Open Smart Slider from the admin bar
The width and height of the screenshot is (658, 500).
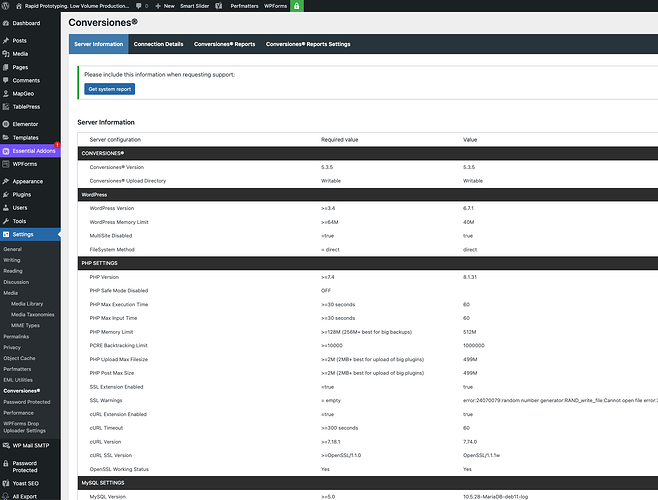203,5
